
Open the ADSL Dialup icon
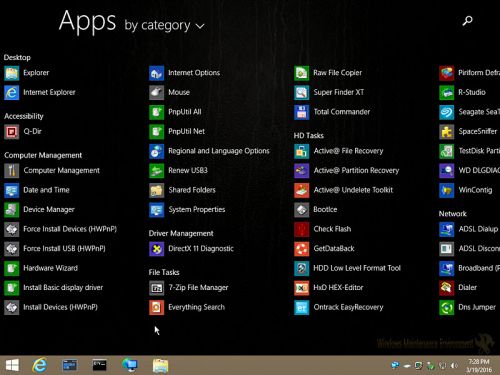tap(447, 229)
